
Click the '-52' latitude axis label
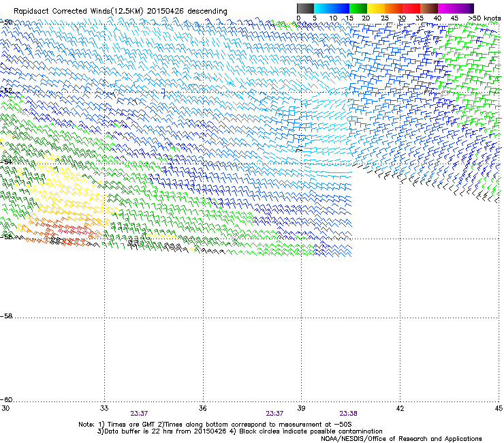[x=6, y=91]
